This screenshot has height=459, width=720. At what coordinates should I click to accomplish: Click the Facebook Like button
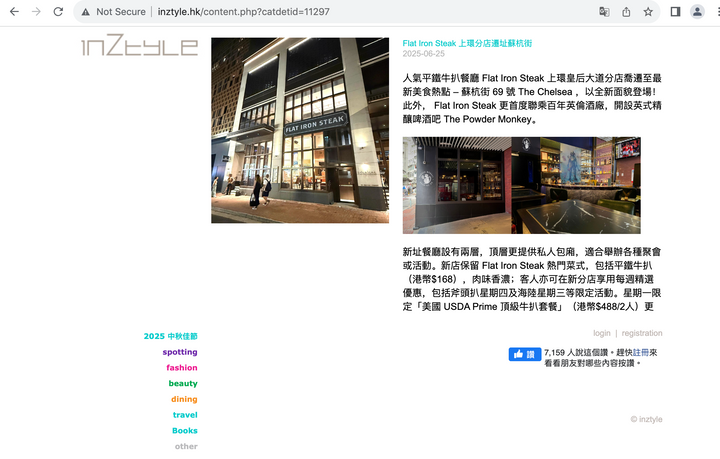[x=525, y=354]
